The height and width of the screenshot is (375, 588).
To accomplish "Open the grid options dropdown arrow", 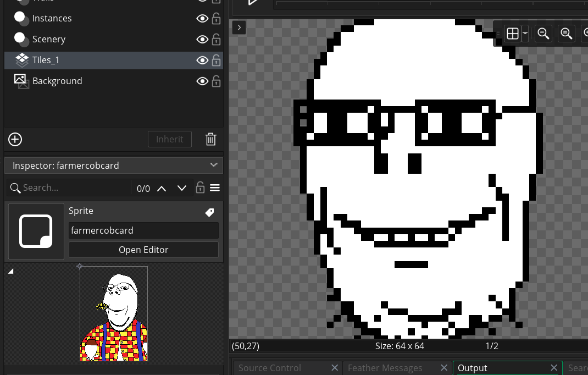I will coord(525,34).
